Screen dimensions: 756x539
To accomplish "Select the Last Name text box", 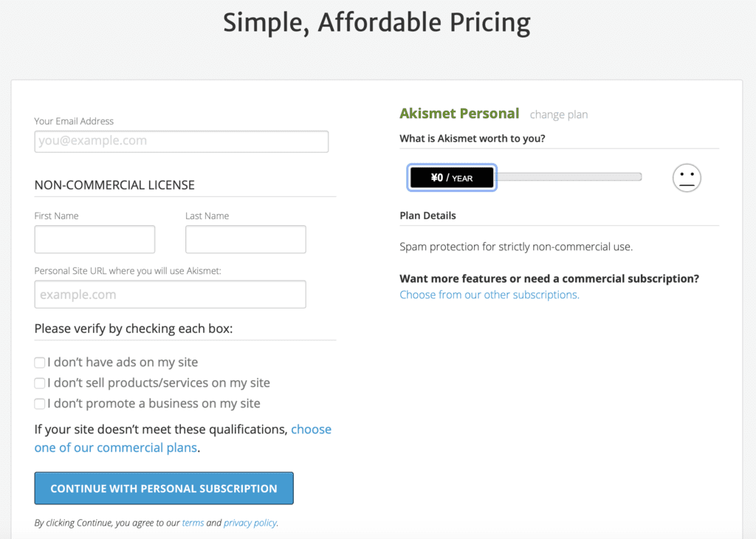I will (245, 239).
